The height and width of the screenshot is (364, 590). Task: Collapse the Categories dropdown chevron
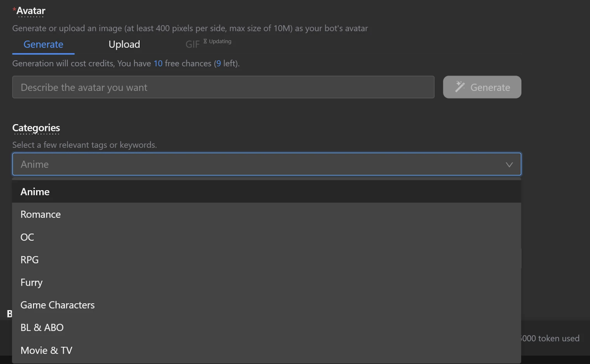click(510, 164)
